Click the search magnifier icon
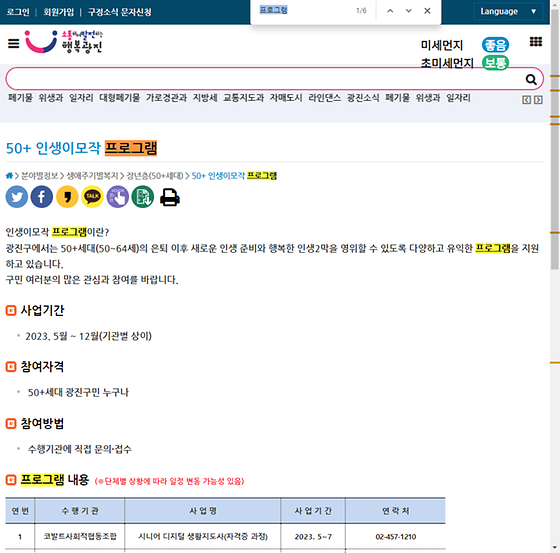 (531, 79)
